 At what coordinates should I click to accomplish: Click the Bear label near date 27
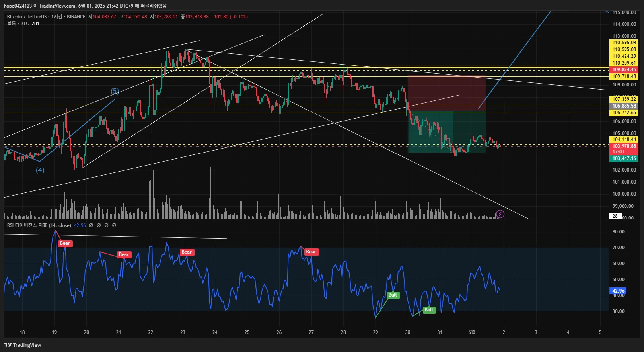[311, 252]
